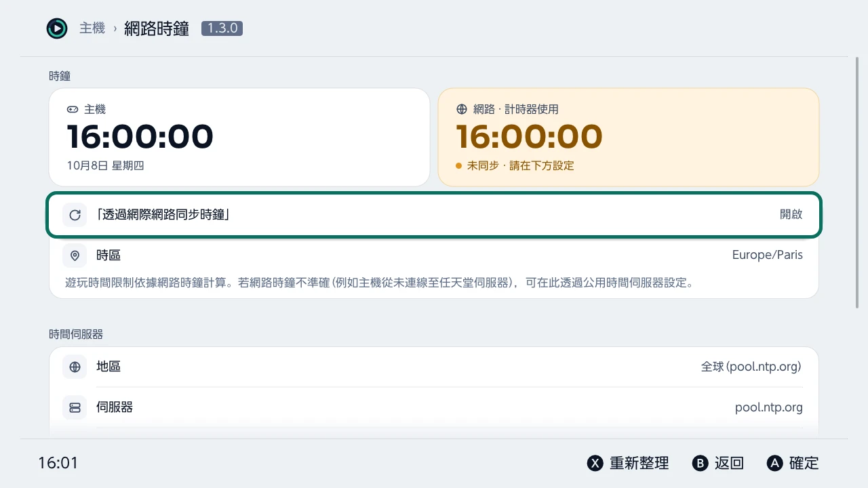Click the sync refresh icon
Screen dimensions: 868x488
pos(75,215)
